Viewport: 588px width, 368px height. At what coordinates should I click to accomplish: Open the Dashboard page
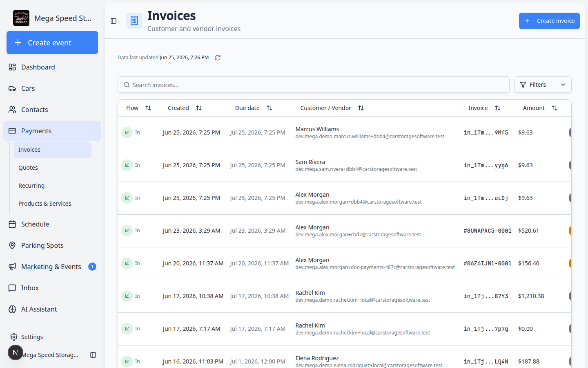[52, 67]
